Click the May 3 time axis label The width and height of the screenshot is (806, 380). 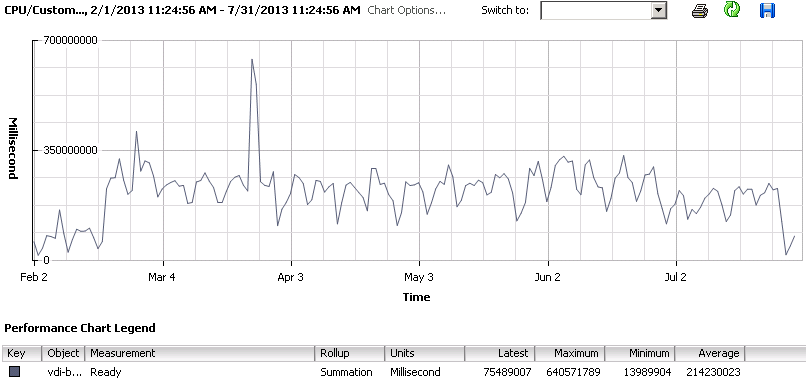(418, 278)
